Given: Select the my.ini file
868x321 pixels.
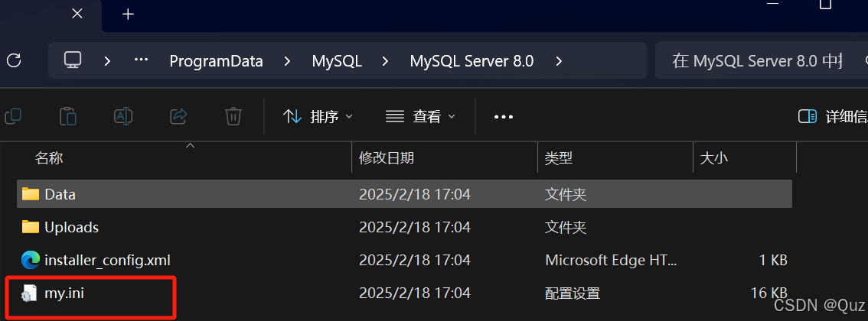Looking at the screenshot, I should coord(64,293).
